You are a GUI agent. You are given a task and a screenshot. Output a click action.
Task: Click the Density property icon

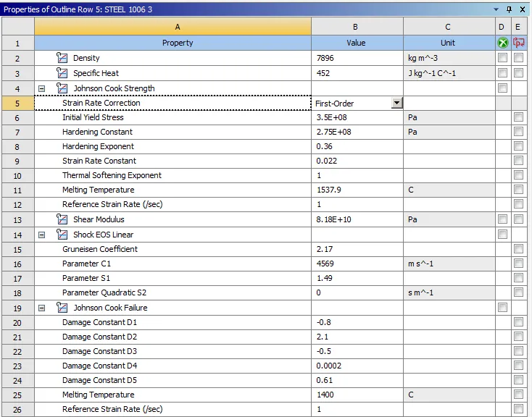pyautogui.click(x=62, y=58)
